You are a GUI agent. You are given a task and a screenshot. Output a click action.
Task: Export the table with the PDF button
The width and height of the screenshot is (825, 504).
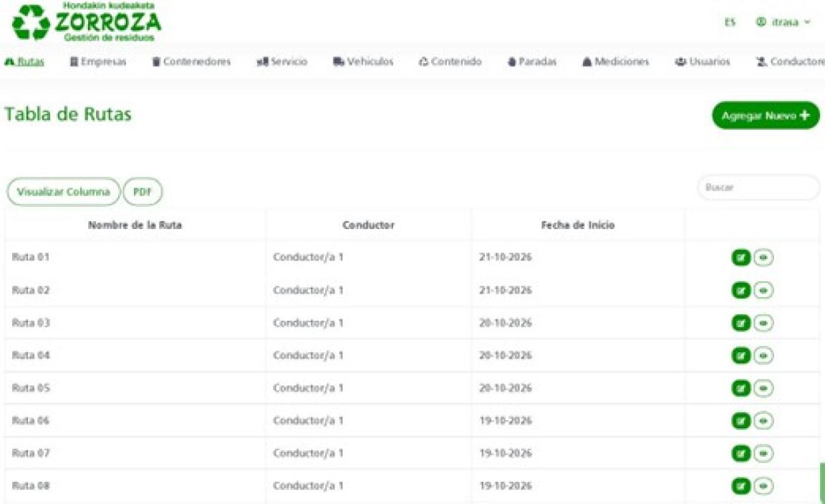click(x=143, y=191)
